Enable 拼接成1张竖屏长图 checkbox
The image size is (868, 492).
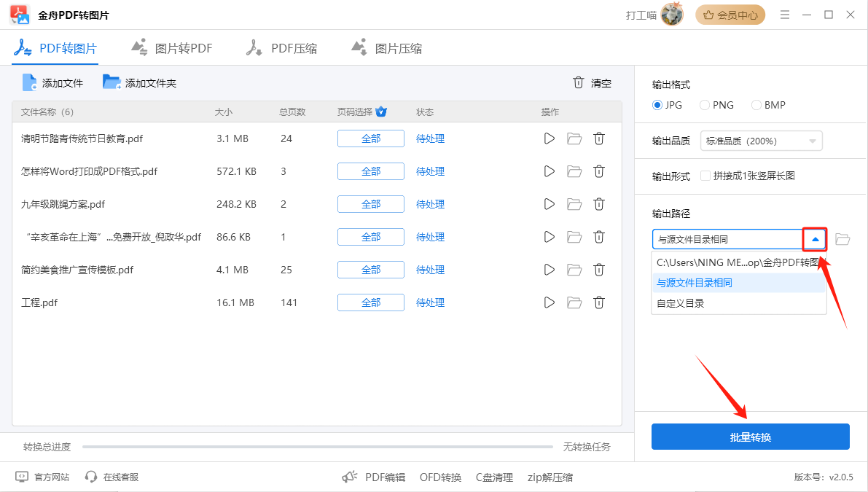click(705, 176)
